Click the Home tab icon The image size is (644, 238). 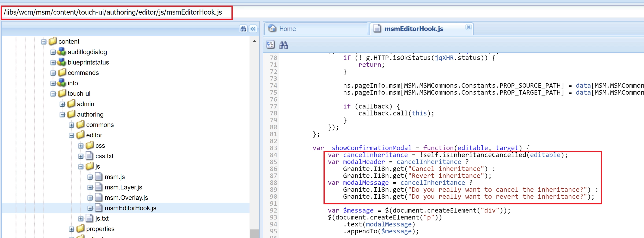(272, 28)
